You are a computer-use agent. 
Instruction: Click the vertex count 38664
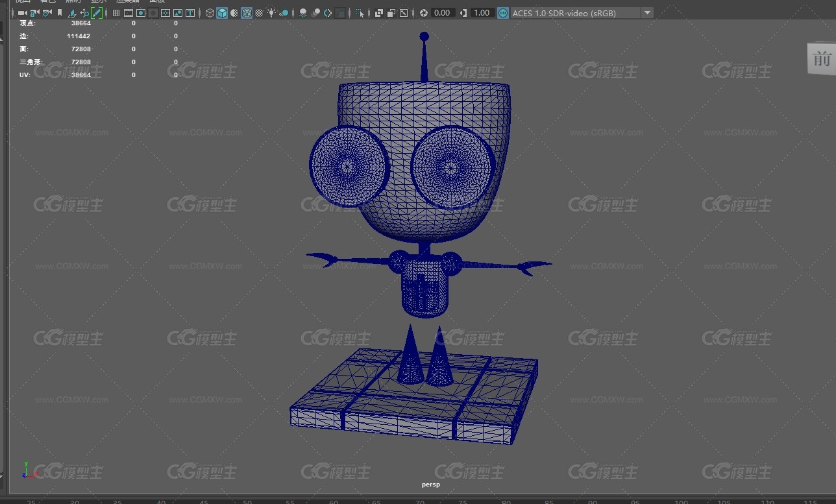tap(81, 23)
